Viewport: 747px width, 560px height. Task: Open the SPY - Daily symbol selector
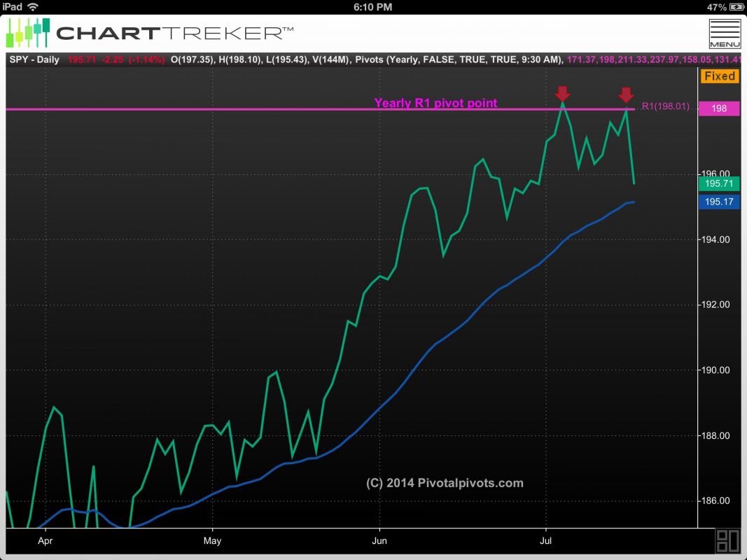coord(34,59)
